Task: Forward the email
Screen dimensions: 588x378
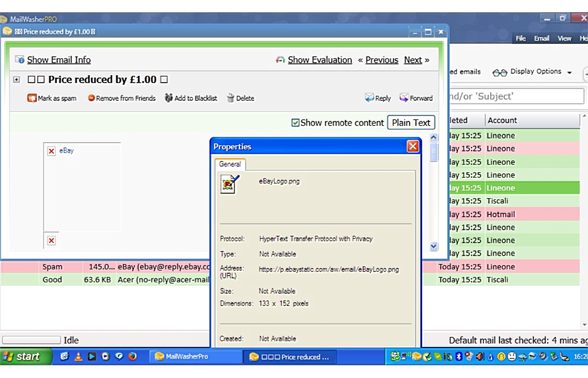Action: 416,98
